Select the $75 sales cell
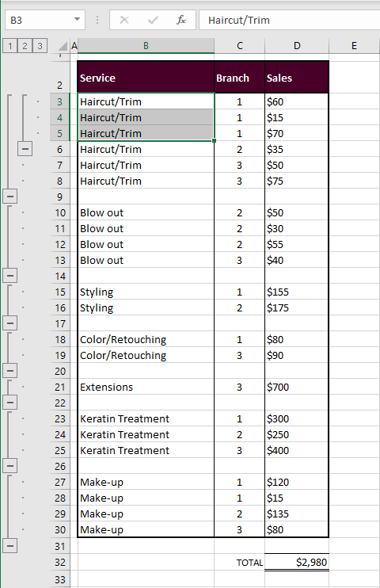Screen dimensions: 380x588 [x=297, y=181]
